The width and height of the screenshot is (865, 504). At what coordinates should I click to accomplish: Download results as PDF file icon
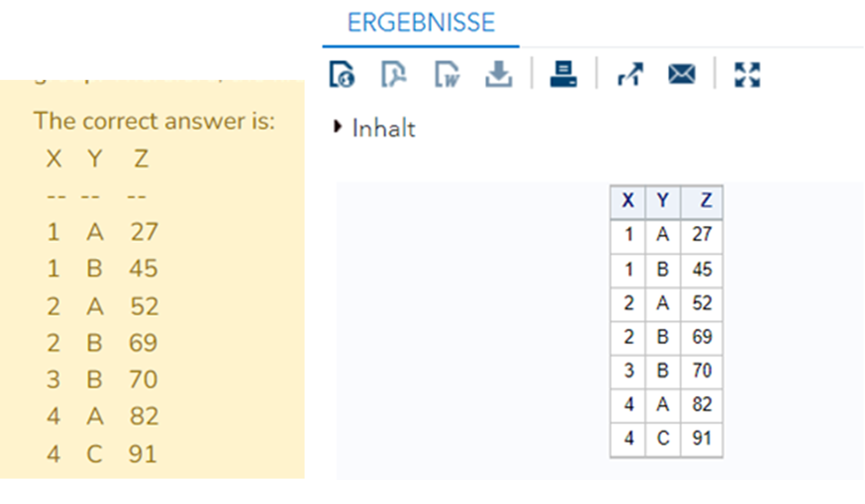click(x=393, y=74)
